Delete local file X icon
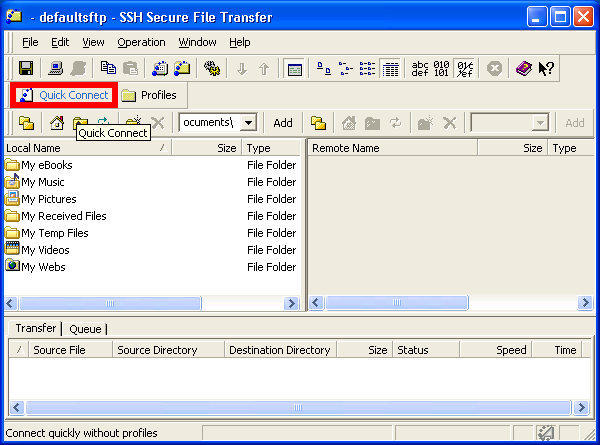The height and width of the screenshot is (445, 600). click(158, 123)
